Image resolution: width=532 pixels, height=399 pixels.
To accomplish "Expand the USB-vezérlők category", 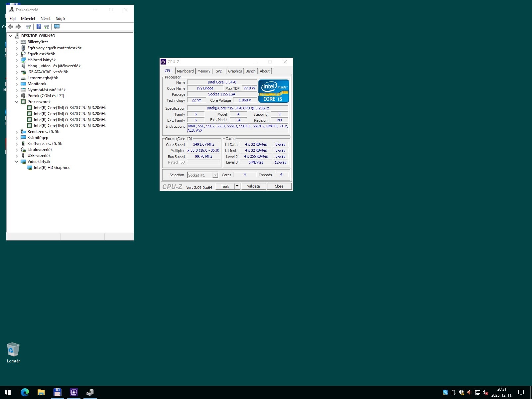I will tap(17, 156).
